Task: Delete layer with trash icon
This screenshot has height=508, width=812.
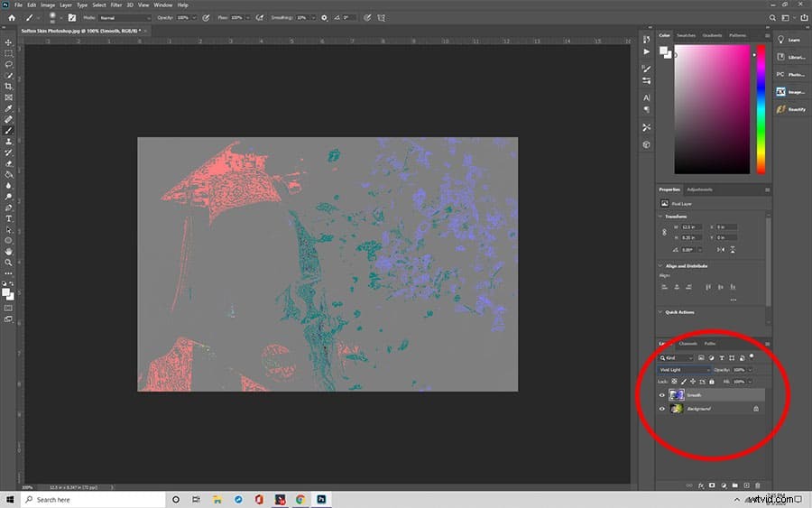Action: click(x=758, y=485)
